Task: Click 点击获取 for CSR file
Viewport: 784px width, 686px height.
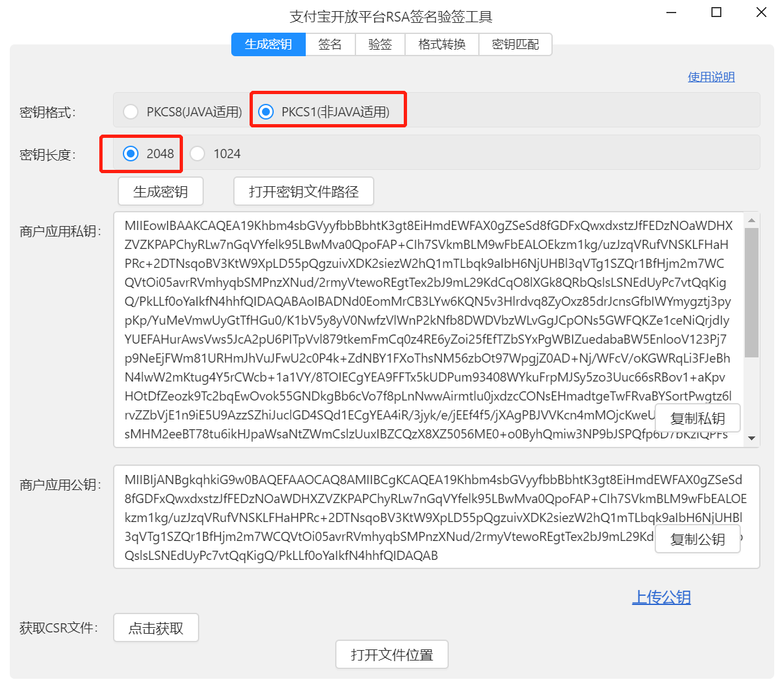Action: tap(156, 628)
